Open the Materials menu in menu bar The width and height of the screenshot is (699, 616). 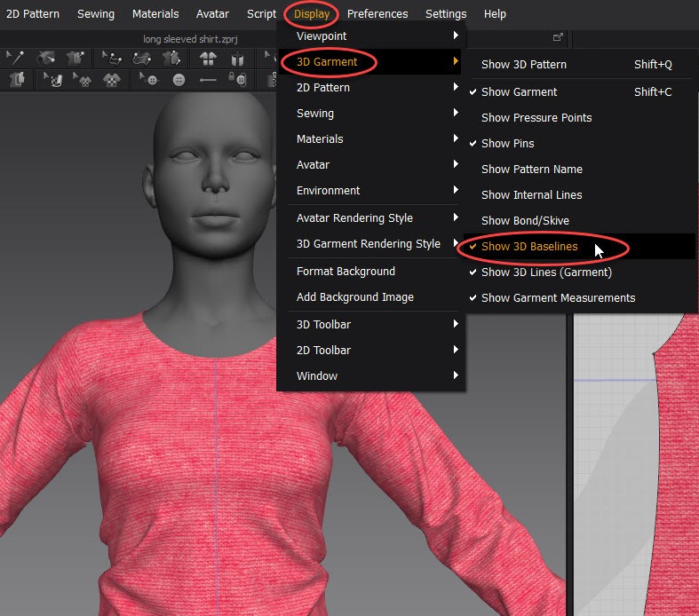[x=155, y=14]
